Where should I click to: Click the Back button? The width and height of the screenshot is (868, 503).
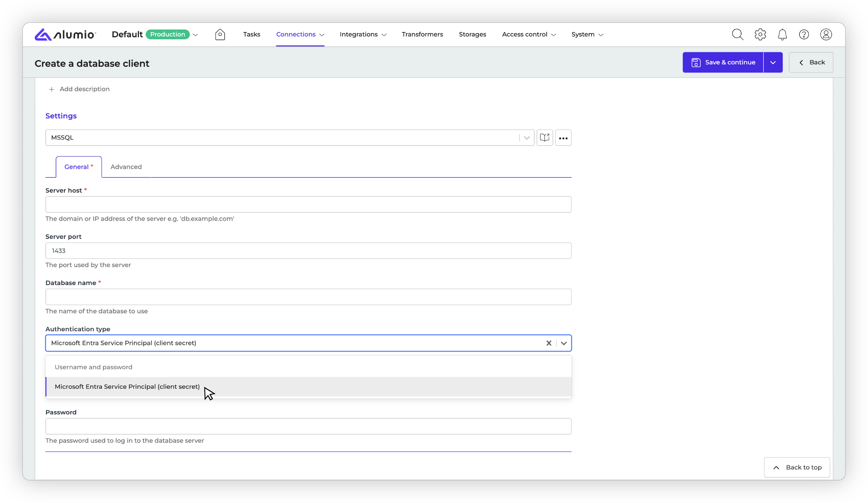811,62
